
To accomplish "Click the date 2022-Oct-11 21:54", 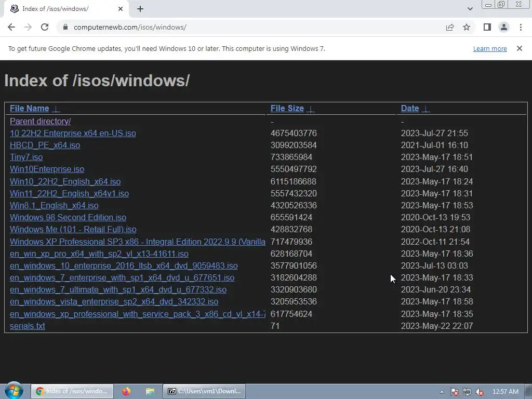I will click(x=435, y=242).
